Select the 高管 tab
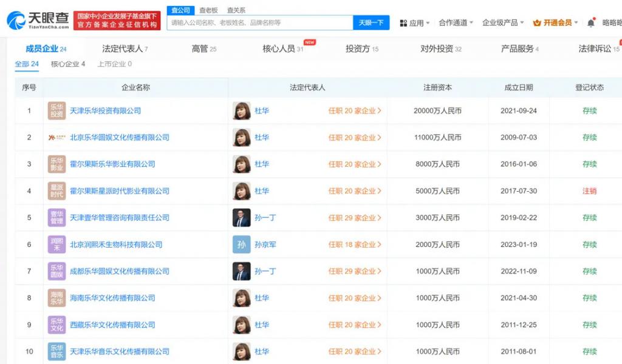Image resolution: width=622 pixels, height=364 pixels. (x=204, y=49)
